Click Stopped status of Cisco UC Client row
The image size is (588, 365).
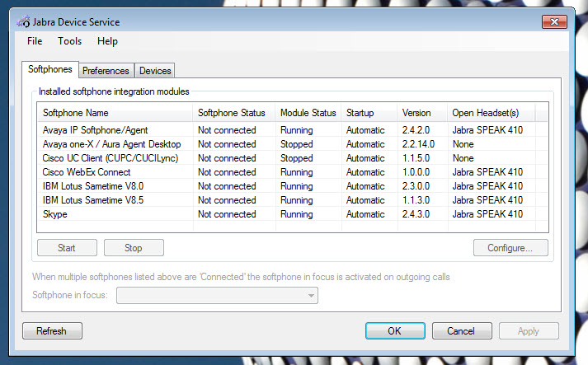(x=297, y=158)
